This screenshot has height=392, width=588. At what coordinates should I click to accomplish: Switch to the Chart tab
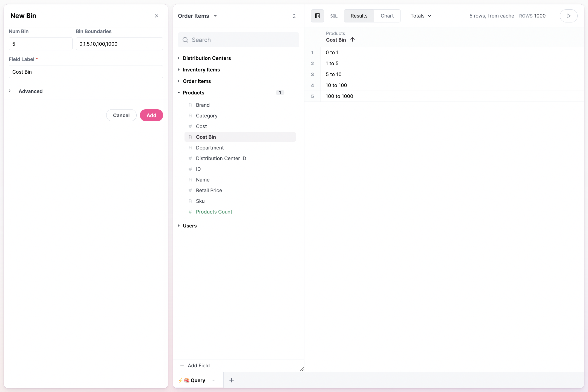[387, 16]
